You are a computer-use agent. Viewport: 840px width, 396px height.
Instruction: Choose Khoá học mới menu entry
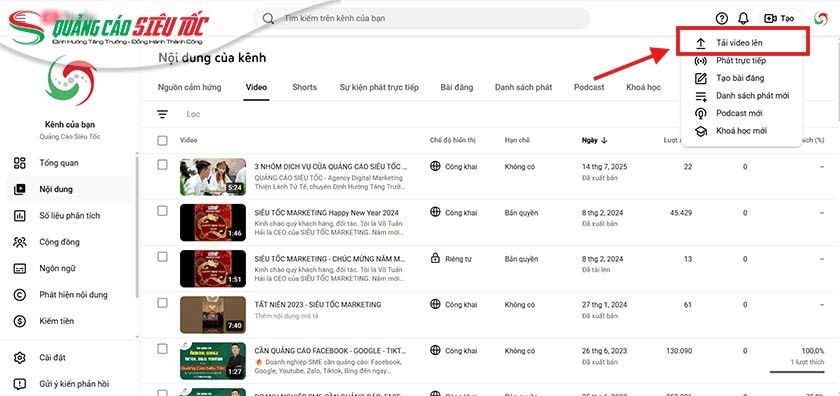[742, 131]
